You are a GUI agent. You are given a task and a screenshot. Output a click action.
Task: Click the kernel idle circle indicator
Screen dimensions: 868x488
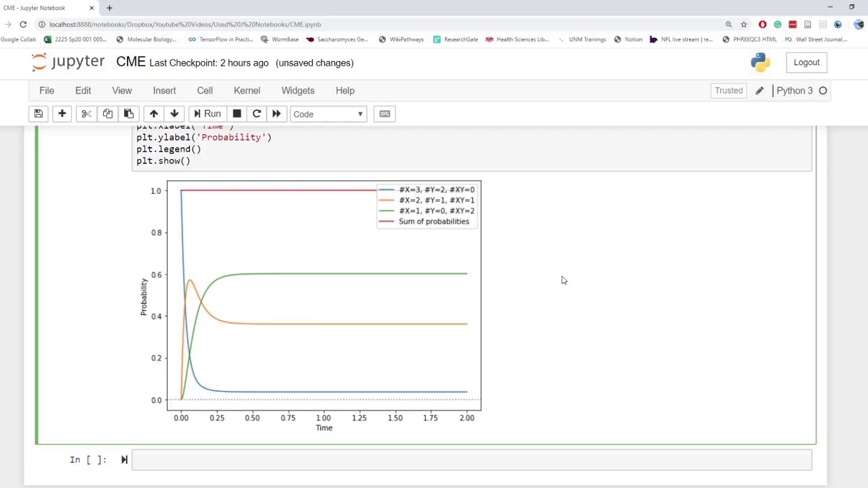tap(823, 91)
